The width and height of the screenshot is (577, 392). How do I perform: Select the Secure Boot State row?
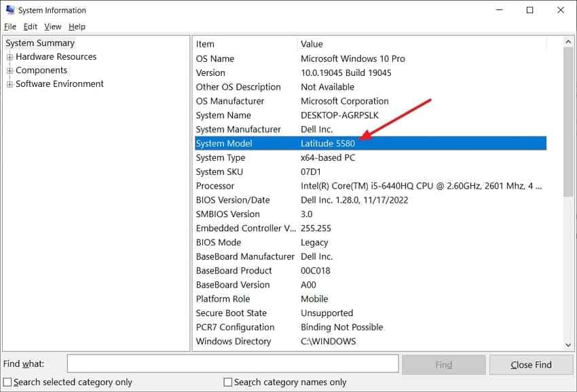pos(371,313)
